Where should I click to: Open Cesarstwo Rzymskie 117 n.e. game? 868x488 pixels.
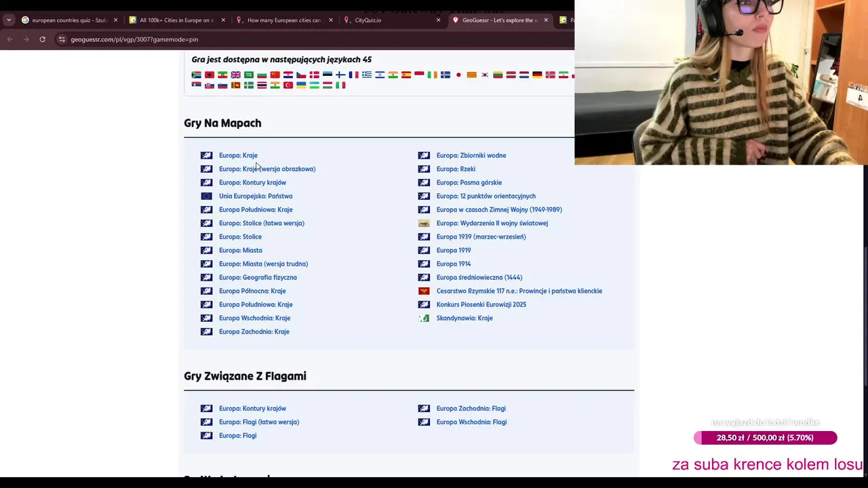pyautogui.click(x=519, y=291)
